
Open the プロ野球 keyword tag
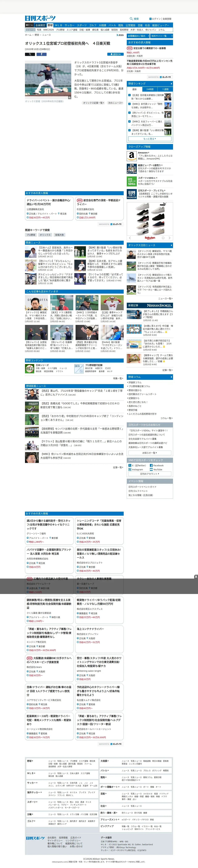tap(31, 235)
